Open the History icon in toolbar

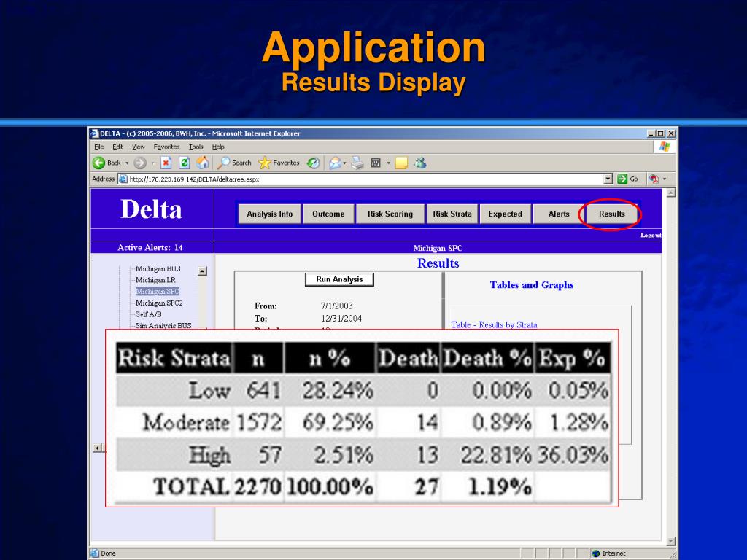pyautogui.click(x=313, y=163)
